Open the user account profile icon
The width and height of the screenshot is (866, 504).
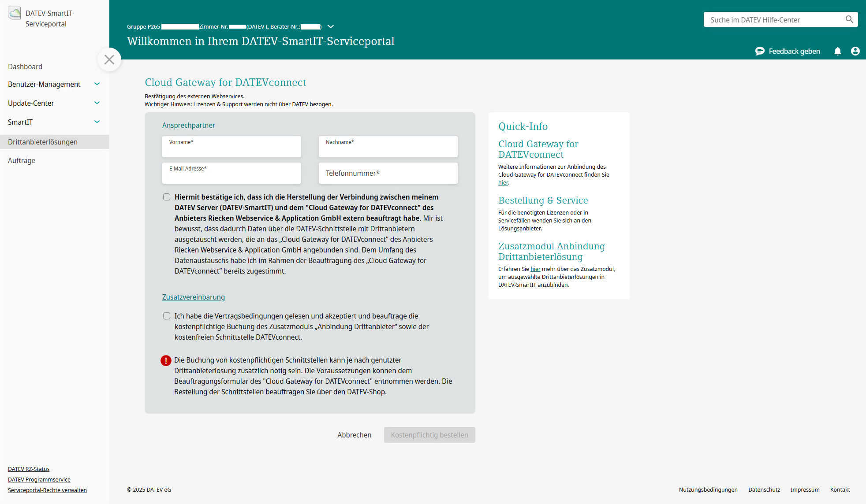[x=855, y=51]
